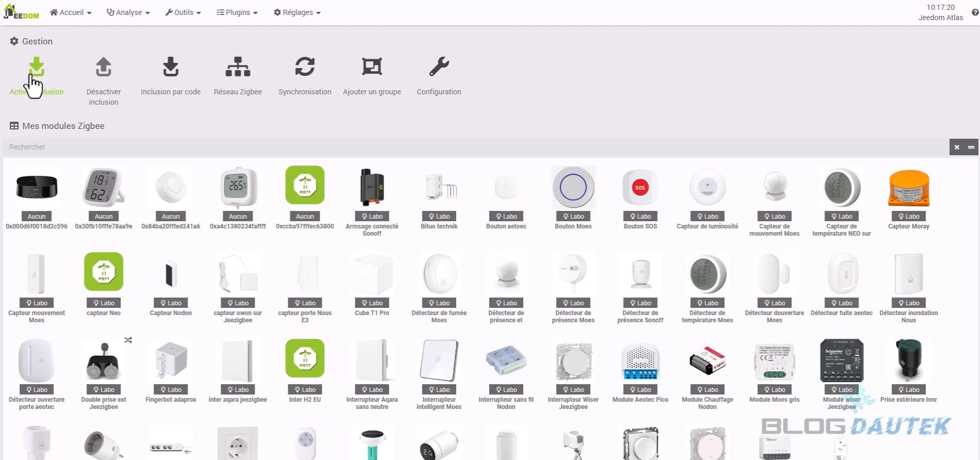Click inside the Rechercher search field
The height and width of the screenshot is (460, 980).
(x=476, y=147)
